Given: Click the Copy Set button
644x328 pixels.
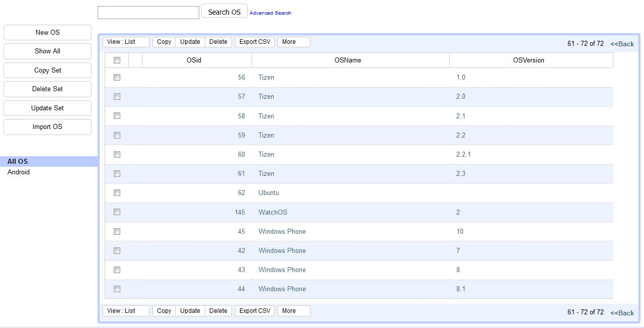Looking at the screenshot, I should coord(48,70).
